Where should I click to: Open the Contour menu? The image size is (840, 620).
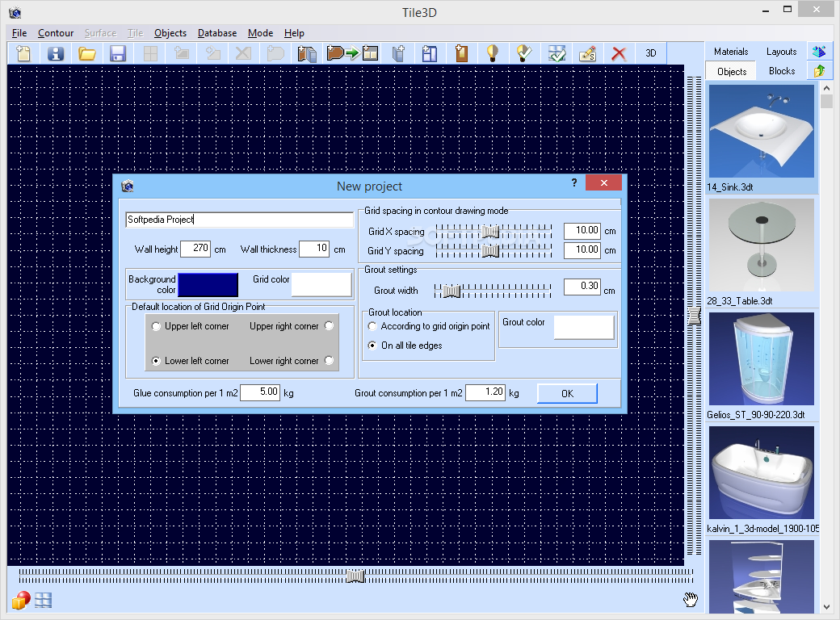56,32
